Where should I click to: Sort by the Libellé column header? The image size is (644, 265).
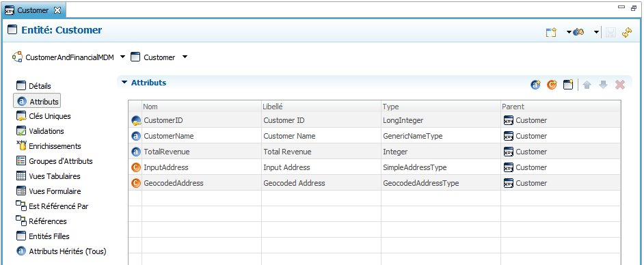pyautogui.click(x=321, y=107)
